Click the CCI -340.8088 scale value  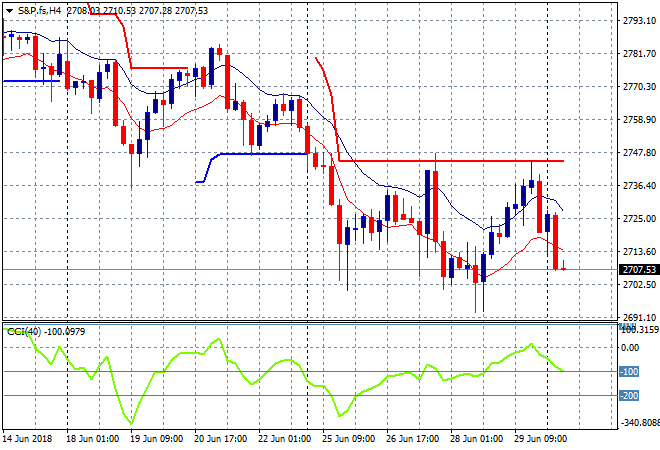click(x=640, y=422)
